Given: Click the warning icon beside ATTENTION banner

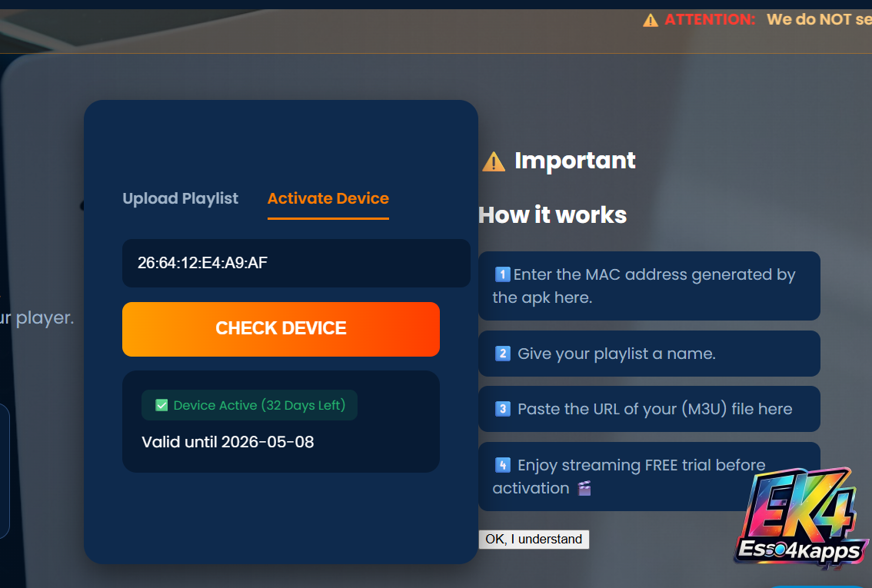Looking at the screenshot, I should [x=651, y=20].
